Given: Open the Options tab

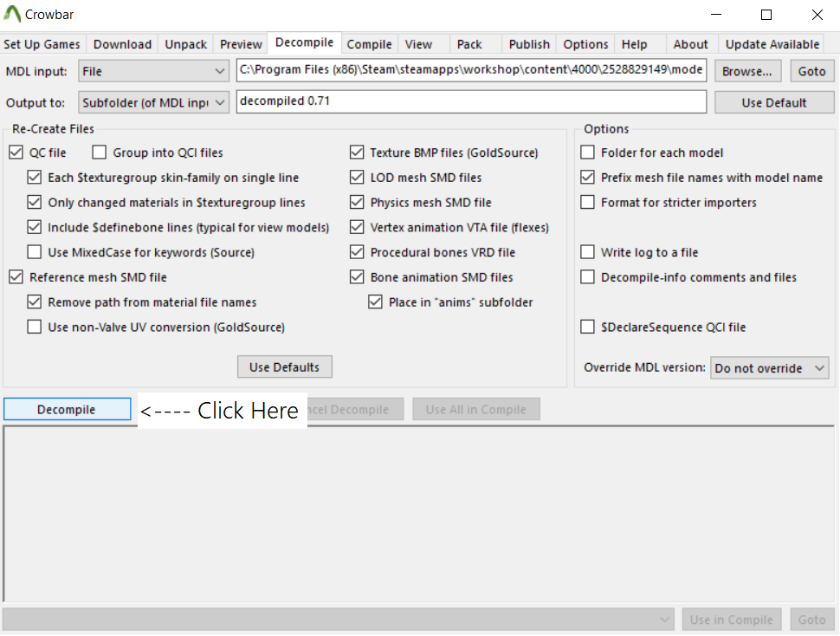Looking at the screenshot, I should pyautogui.click(x=585, y=44).
